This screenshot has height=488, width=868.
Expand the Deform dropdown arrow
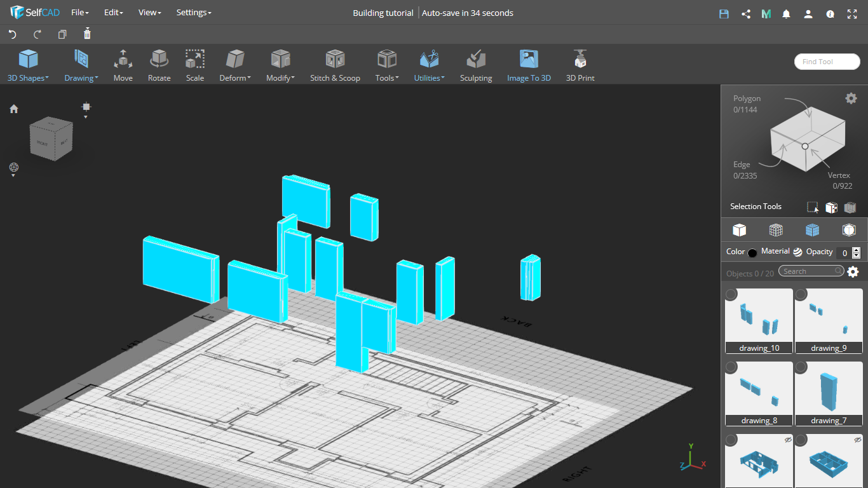(x=249, y=78)
